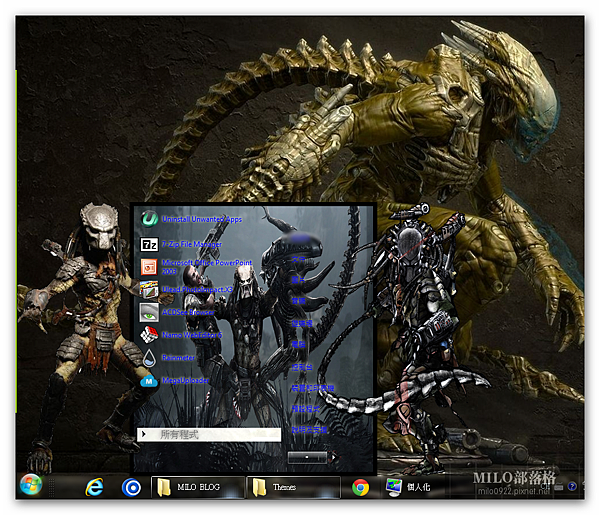Image resolution: width=600 pixels, height=515 pixels.
Task: Expand 所有程式 All Programs list
Action: tap(209, 434)
